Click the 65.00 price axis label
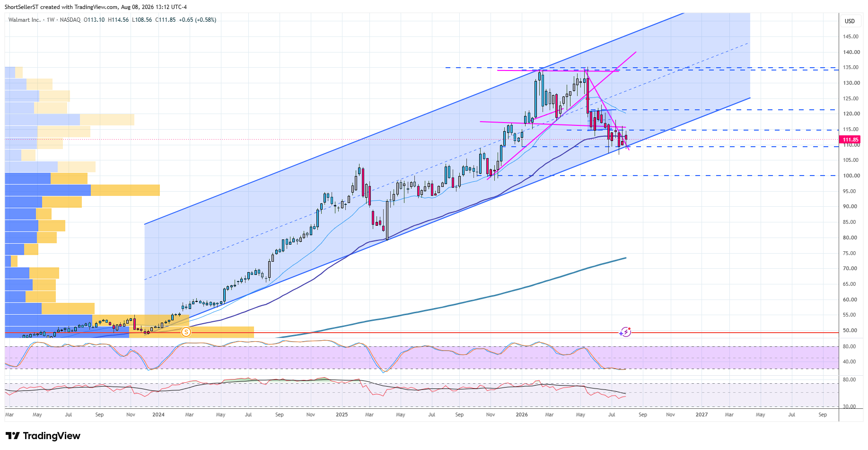 point(850,284)
